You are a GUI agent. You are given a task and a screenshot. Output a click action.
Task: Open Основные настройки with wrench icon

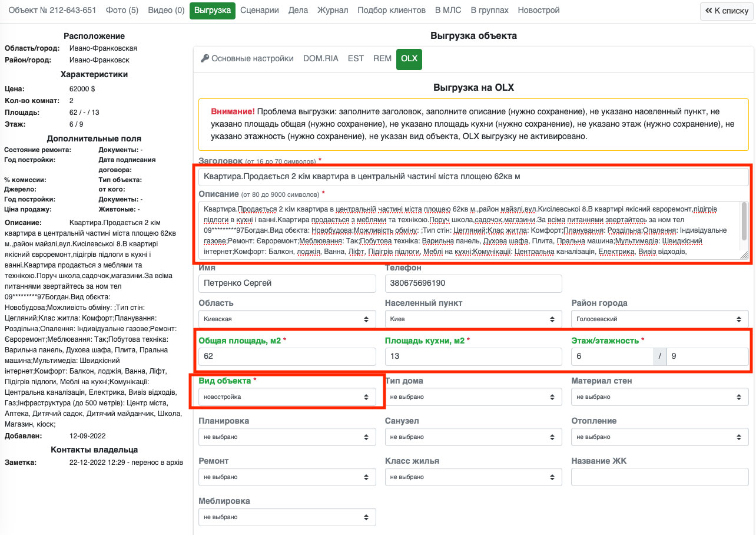(x=247, y=59)
